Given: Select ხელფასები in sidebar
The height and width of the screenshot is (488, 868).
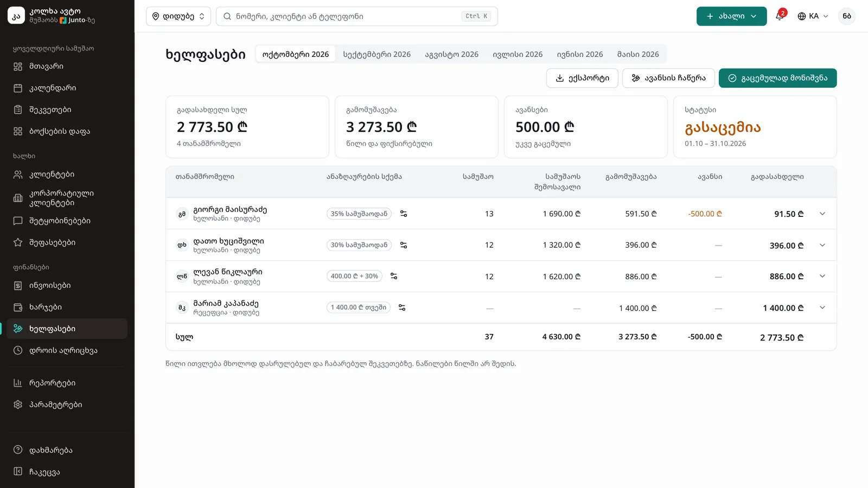Looking at the screenshot, I should tap(67, 329).
